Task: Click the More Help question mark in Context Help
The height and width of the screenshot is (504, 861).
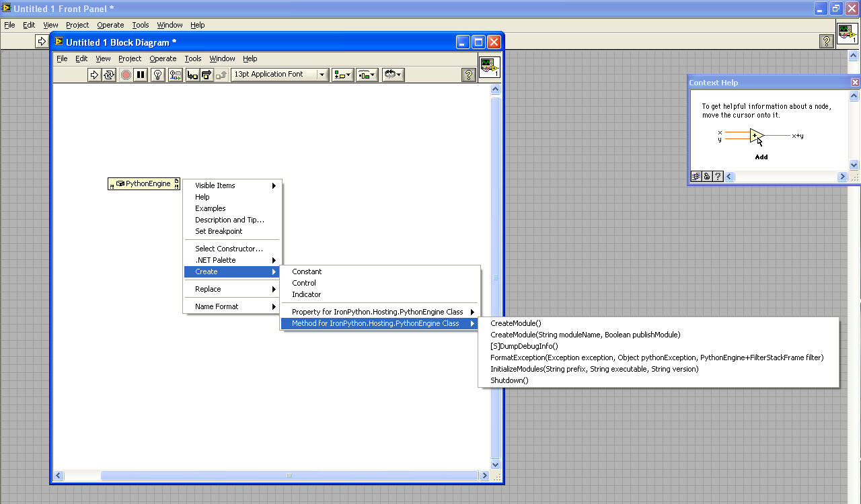Action: pos(718,177)
